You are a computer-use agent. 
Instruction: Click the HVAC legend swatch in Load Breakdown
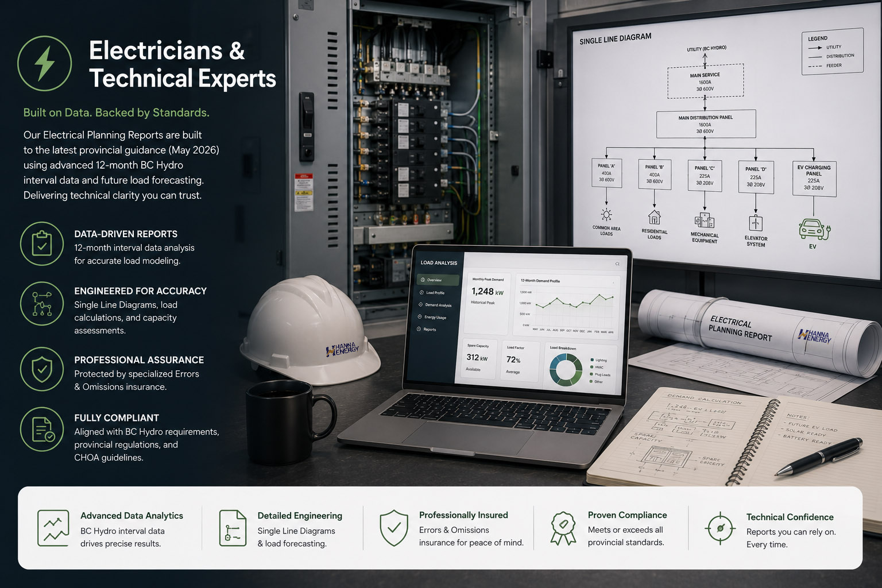592,367
